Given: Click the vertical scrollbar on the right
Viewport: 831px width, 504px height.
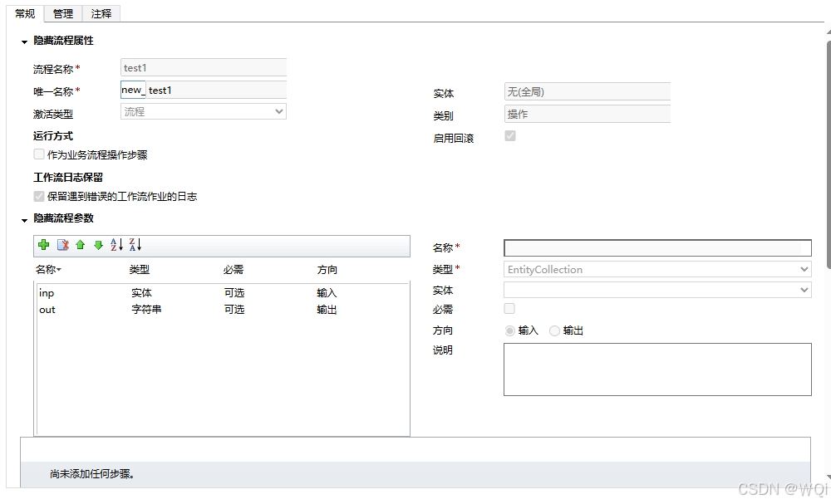Looking at the screenshot, I should pos(829,154).
